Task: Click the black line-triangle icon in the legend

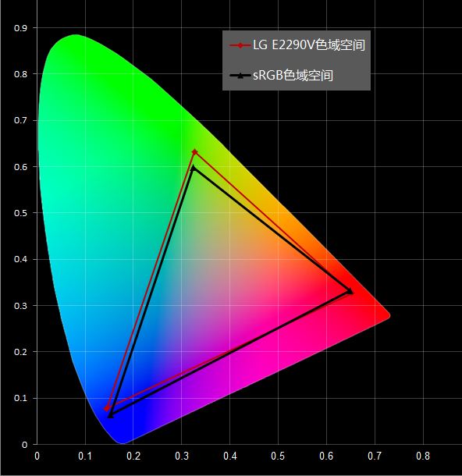Action: pos(240,75)
